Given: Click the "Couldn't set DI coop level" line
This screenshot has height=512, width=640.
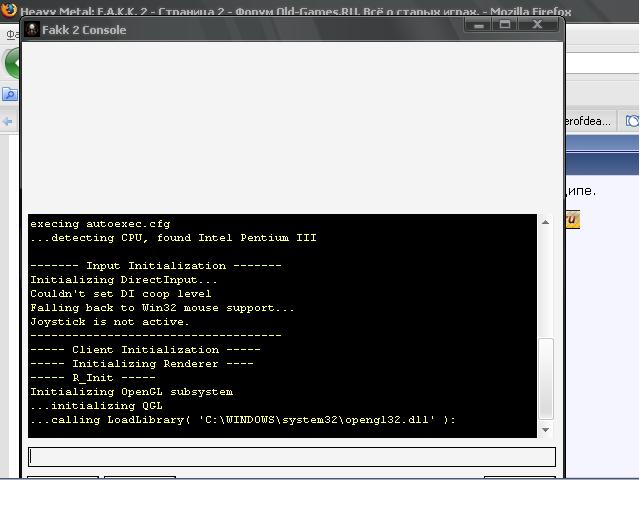Looking at the screenshot, I should point(121,294).
